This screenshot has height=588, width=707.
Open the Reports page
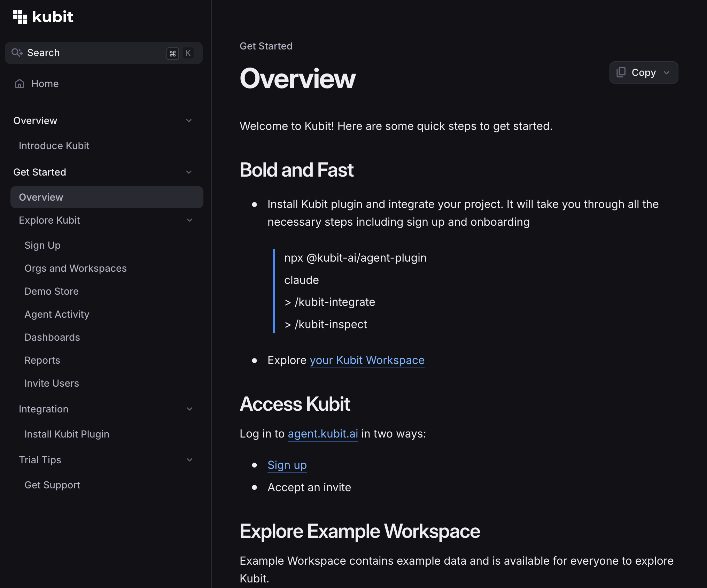42,360
